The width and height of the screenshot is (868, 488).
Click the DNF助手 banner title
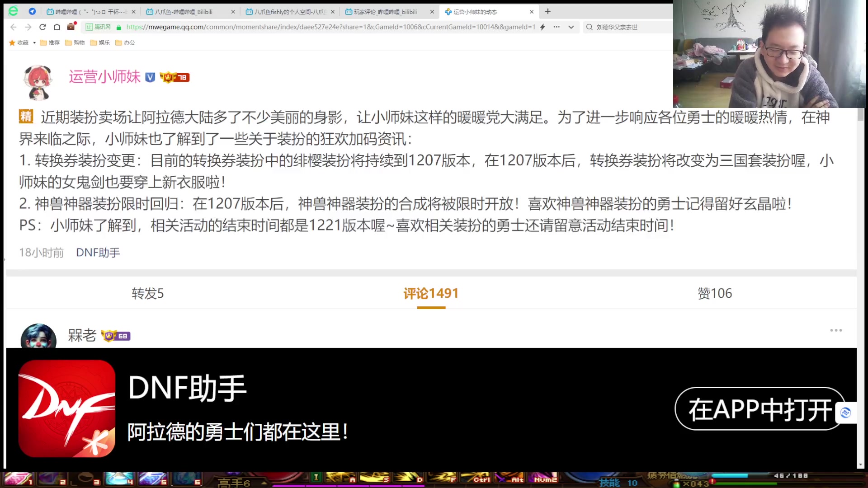pyautogui.click(x=187, y=388)
